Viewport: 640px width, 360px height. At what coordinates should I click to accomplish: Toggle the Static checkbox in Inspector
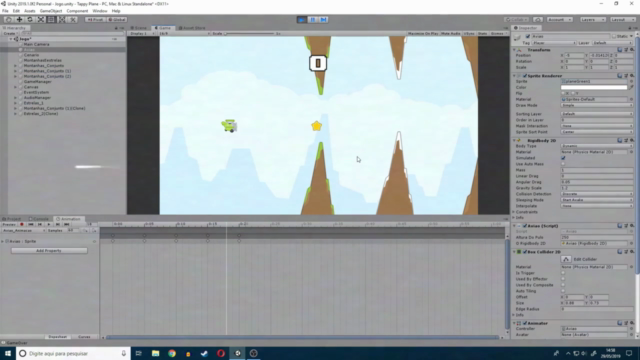[614, 36]
